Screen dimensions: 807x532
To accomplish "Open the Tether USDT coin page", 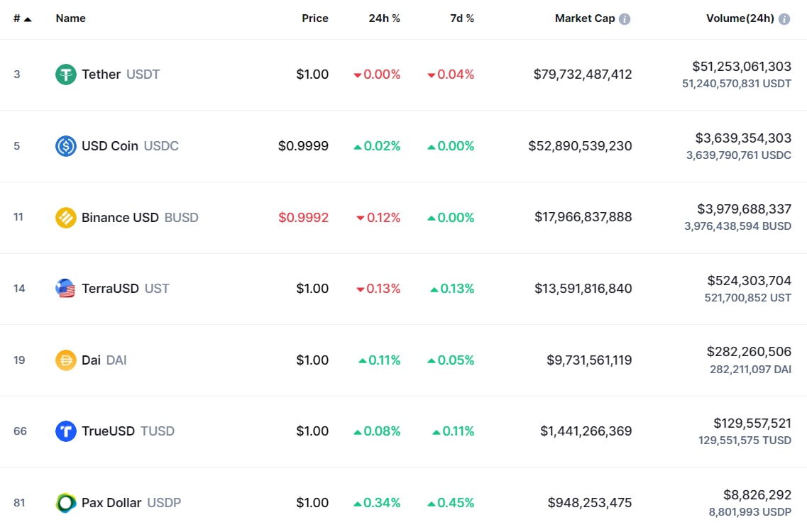I will 121,74.
